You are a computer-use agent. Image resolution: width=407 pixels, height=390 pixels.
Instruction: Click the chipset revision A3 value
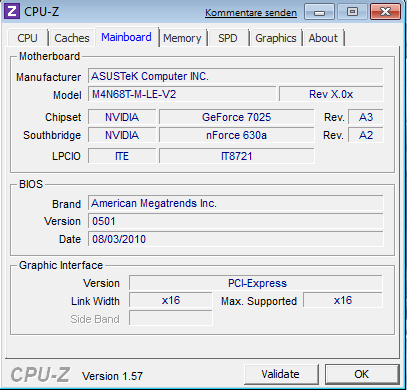click(x=366, y=117)
